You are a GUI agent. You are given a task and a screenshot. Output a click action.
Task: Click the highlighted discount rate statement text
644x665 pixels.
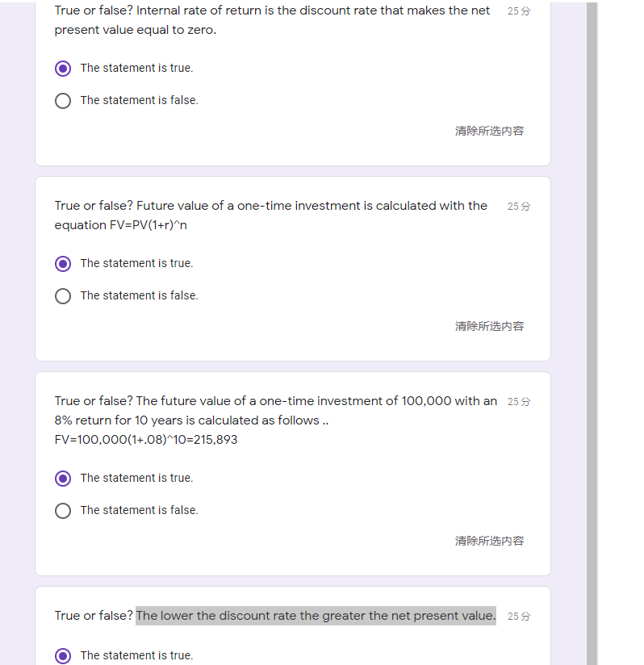click(316, 616)
